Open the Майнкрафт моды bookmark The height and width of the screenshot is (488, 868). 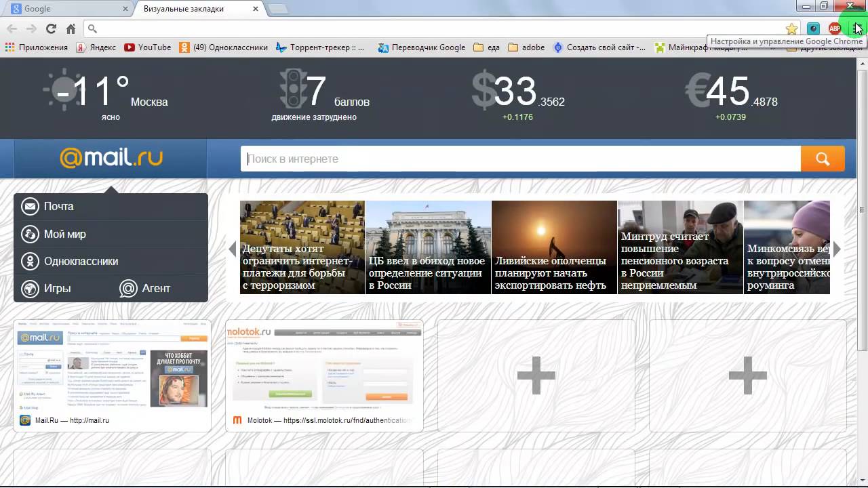pyautogui.click(x=702, y=47)
